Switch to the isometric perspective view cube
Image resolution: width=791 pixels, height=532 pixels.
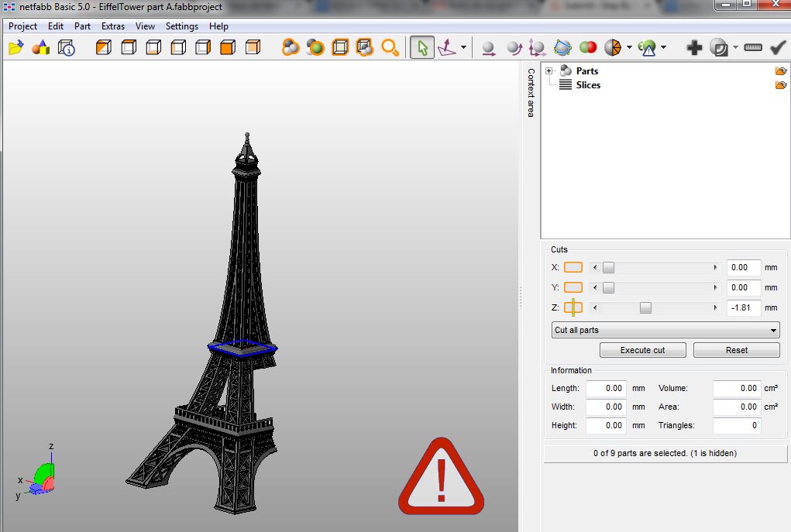pyautogui.click(x=104, y=48)
